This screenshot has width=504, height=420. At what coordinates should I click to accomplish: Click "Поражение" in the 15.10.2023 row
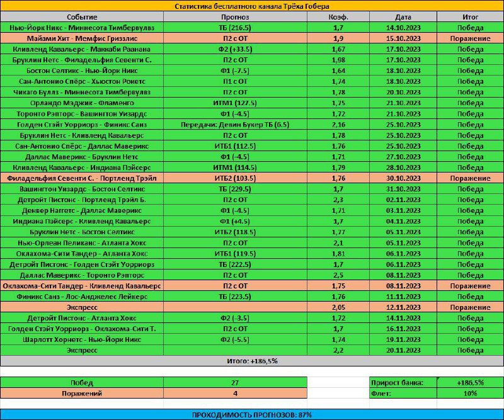pyautogui.click(x=470, y=38)
